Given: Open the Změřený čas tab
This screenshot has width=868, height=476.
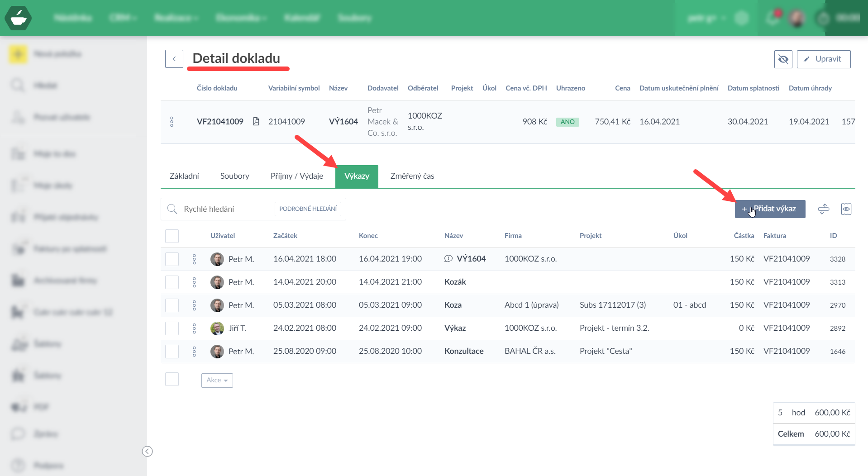Looking at the screenshot, I should coord(412,176).
